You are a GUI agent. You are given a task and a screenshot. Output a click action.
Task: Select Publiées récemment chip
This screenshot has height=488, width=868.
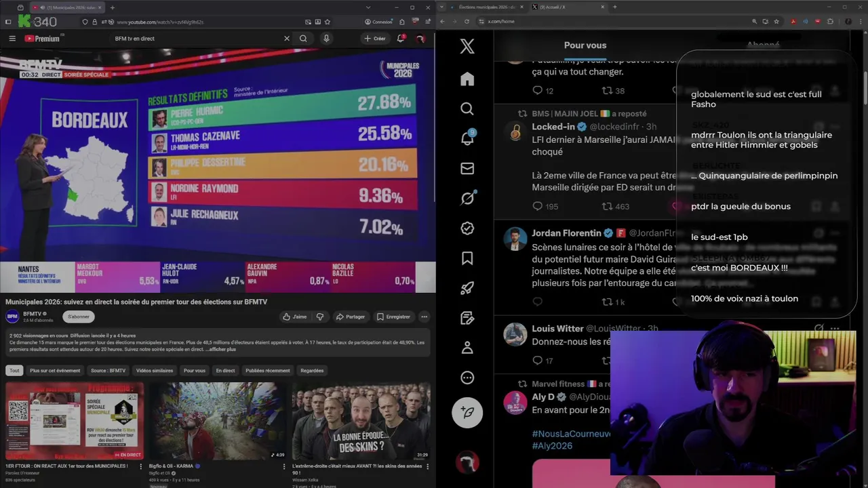267,371
